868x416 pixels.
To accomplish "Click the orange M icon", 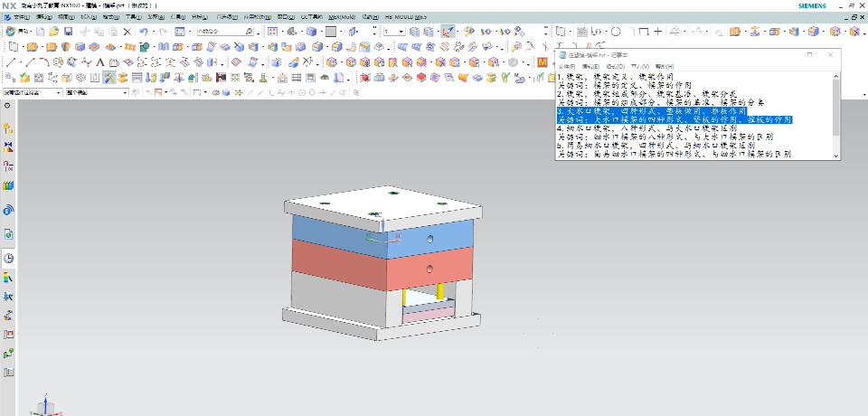I will click(x=542, y=62).
